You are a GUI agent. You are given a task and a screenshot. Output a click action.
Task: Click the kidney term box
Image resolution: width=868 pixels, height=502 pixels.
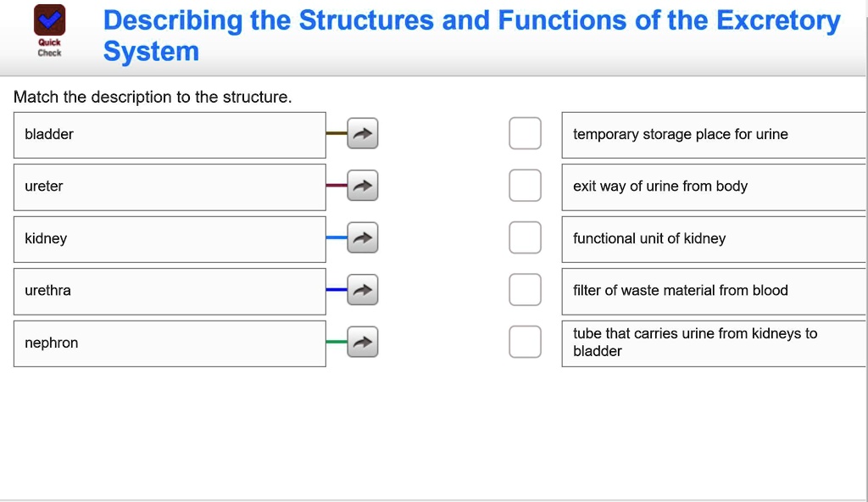(170, 239)
